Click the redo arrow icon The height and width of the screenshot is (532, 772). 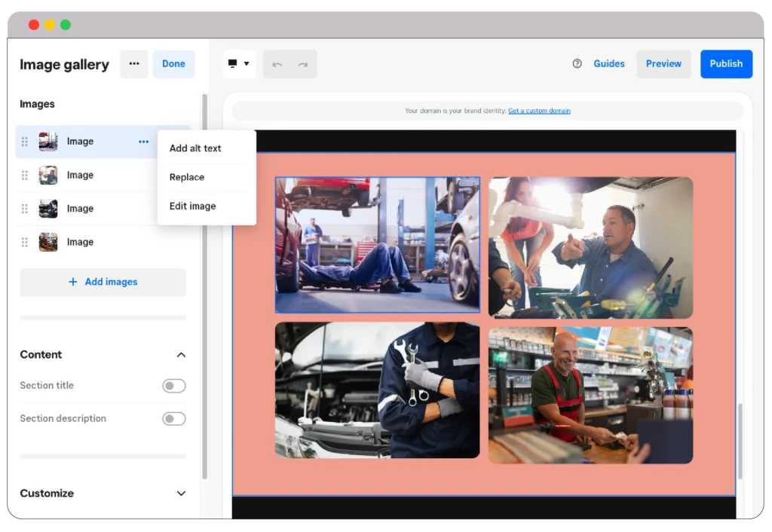[x=302, y=64]
